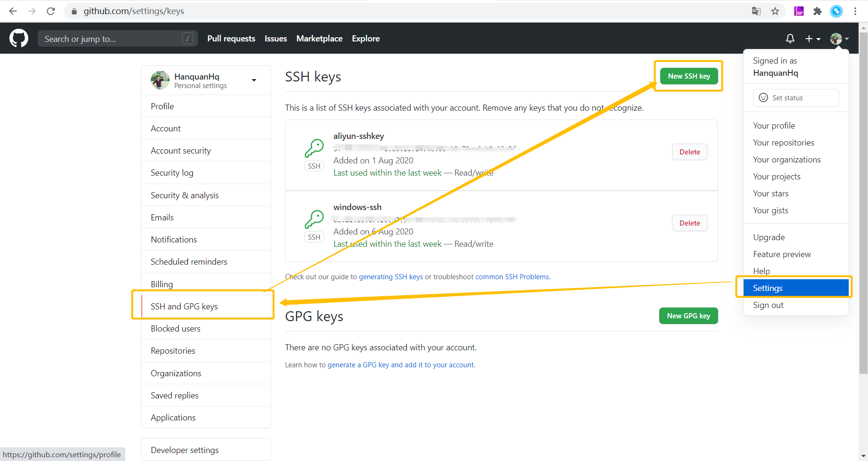Open the avatar dropdown caret
The image size is (868, 461).
pyautogui.click(x=847, y=40)
